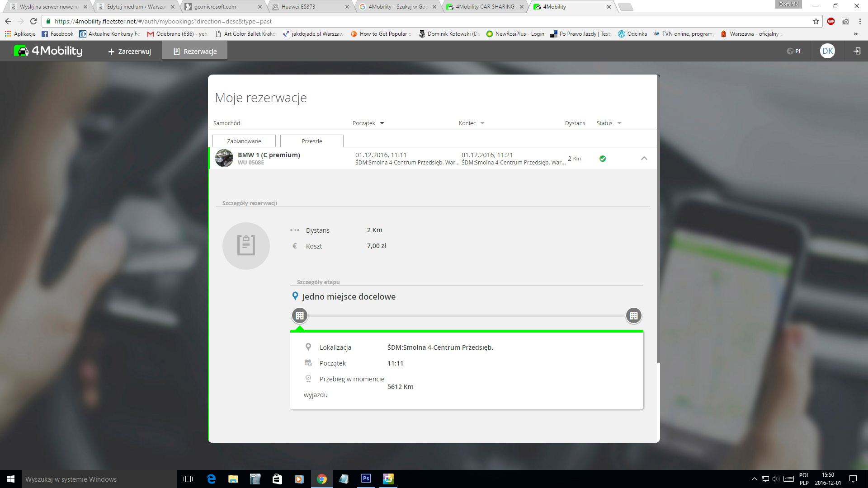Switch language using the PL selector
The width and height of the screenshot is (868, 488).
pos(794,52)
